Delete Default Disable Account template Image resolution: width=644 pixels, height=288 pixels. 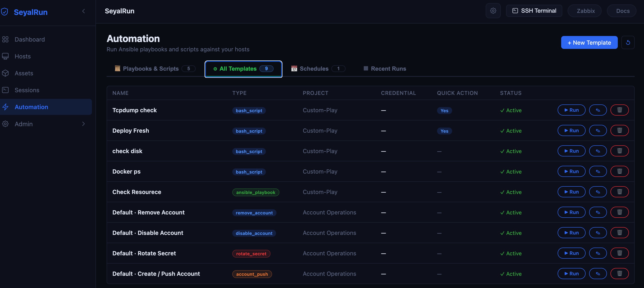click(620, 233)
